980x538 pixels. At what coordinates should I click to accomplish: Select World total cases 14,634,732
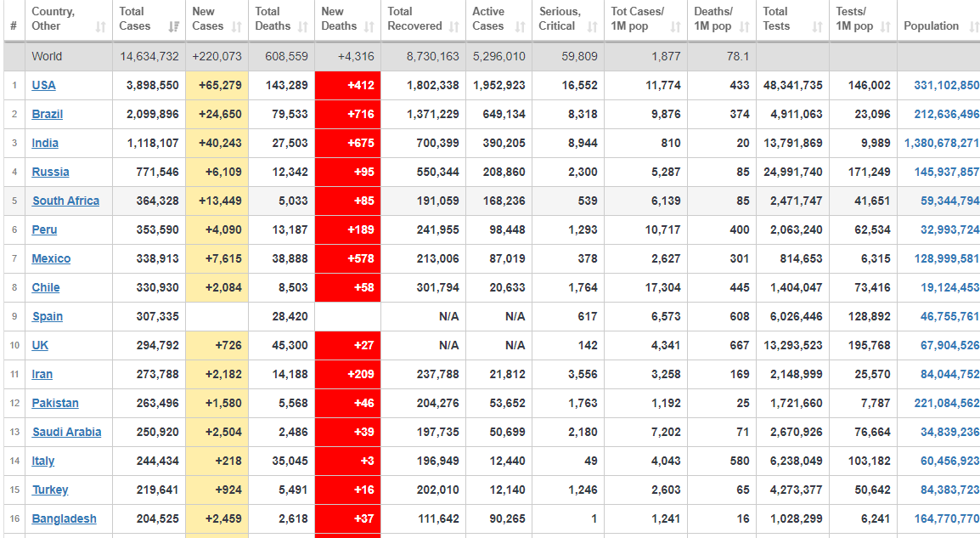coord(149,56)
